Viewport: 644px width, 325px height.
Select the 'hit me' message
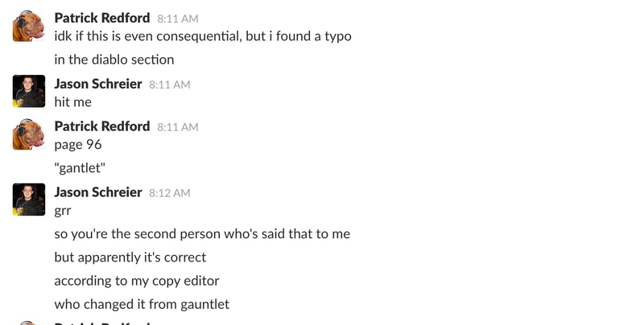[x=73, y=102]
